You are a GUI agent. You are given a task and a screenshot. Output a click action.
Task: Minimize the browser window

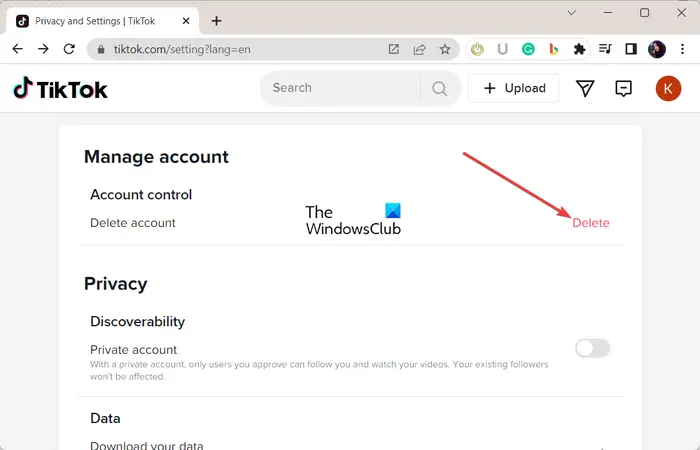click(x=608, y=13)
